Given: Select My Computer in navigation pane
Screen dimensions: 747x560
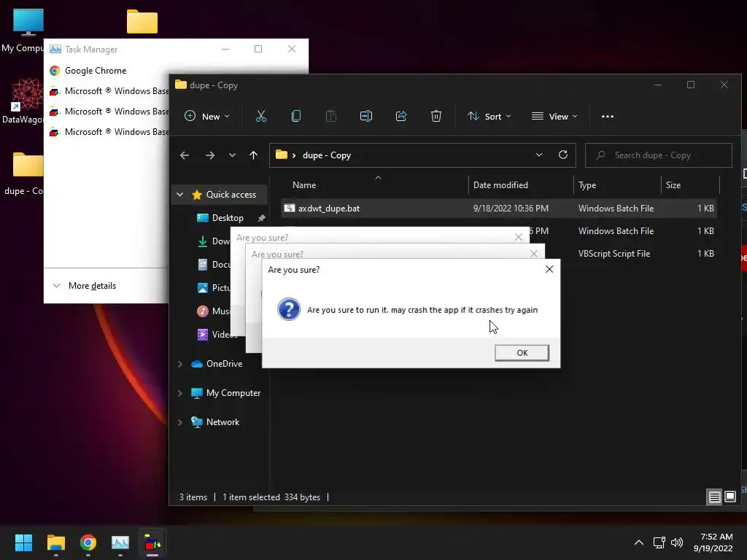Looking at the screenshot, I should coord(233,393).
